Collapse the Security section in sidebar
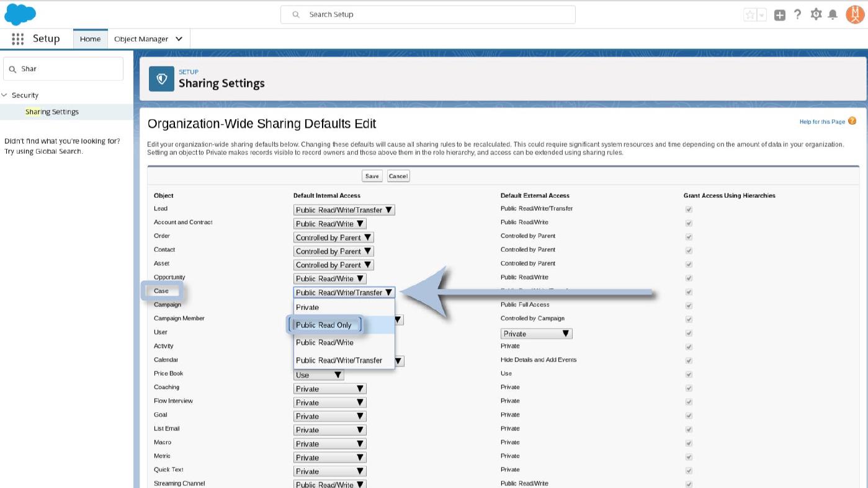The width and height of the screenshot is (868, 488). pos(5,95)
